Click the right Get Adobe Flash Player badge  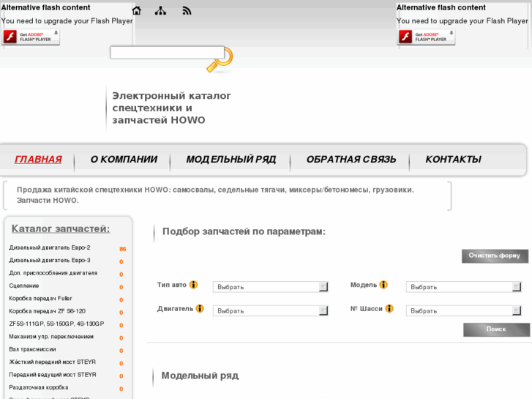(x=426, y=37)
